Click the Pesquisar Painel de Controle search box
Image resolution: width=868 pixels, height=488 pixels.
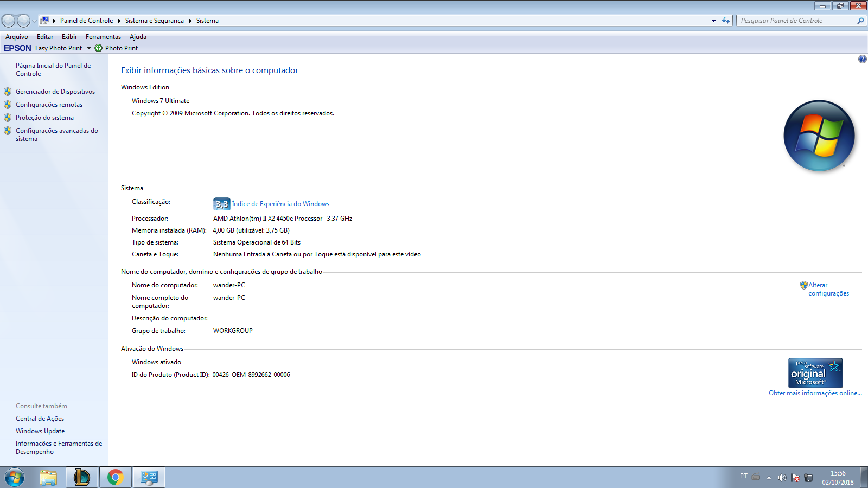tap(796, 21)
